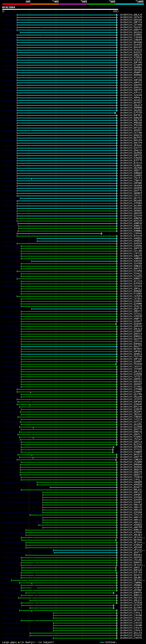Click the UniRef100_C6TJW9 label

pyautogui.click(x=131, y=251)
